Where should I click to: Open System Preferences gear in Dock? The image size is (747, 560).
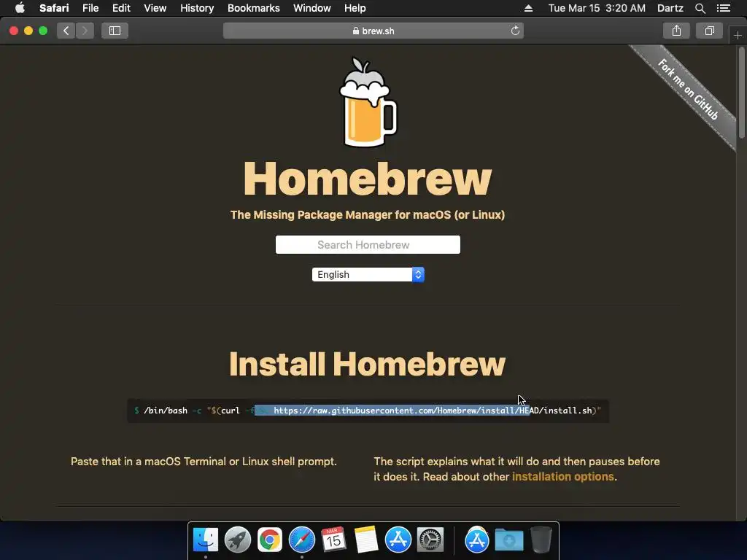click(430, 540)
